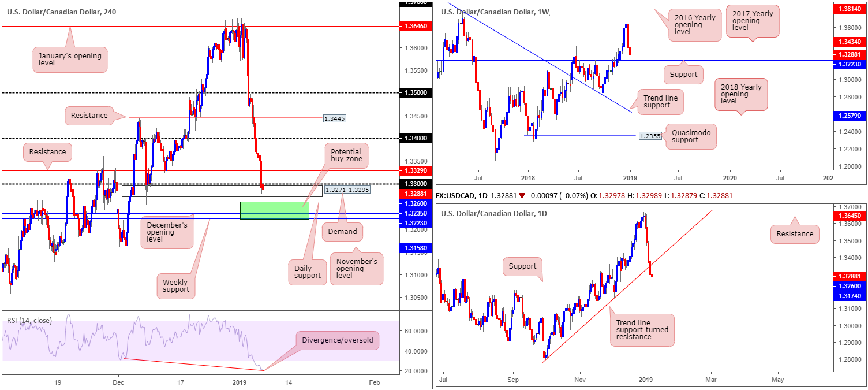This screenshot has height=390, width=868.
Task: Click the "FX:USDCAD, 1D" symbol header
Action: (x=463, y=195)
